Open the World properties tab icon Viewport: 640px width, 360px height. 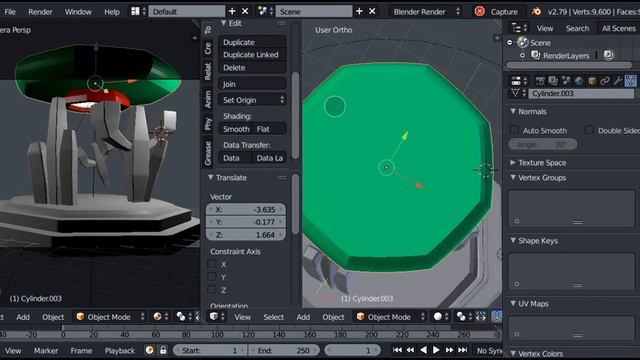[x=579, y=81]
